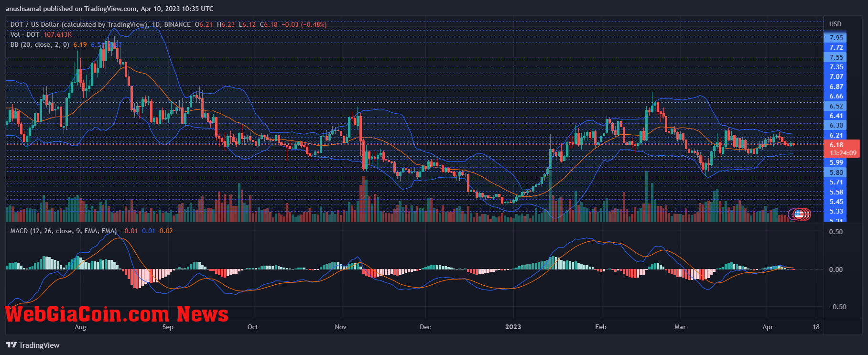Screen dimensions: 868x355
Task: Click the MACD axis 0.50 label
Action: coord(836,232)
